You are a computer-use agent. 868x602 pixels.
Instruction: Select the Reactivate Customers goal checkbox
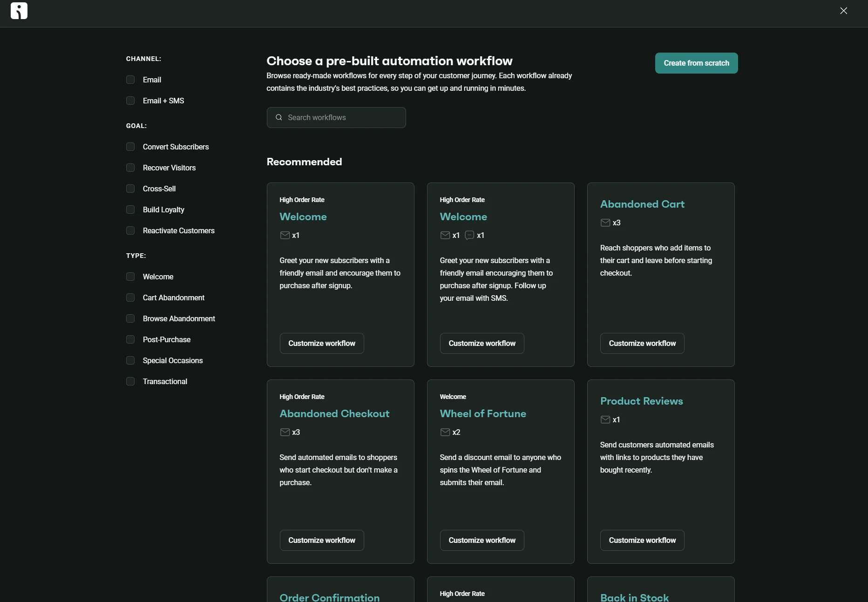pos(130,230)
